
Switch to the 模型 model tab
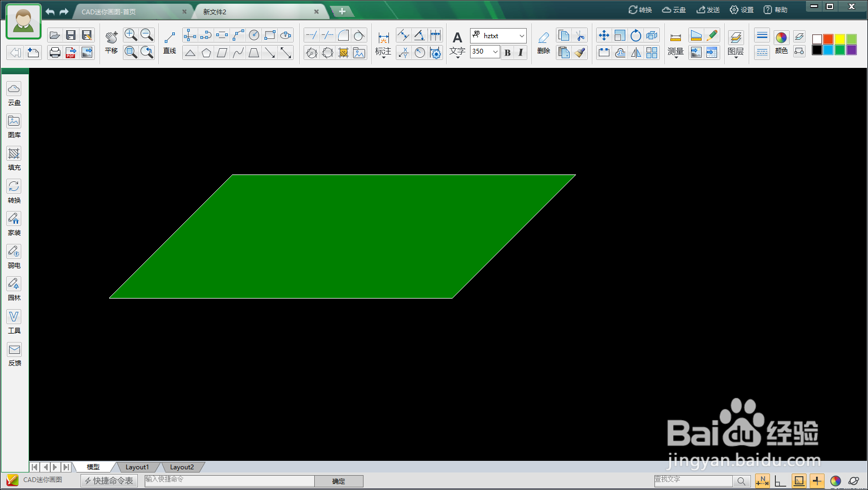pos(93,467)
